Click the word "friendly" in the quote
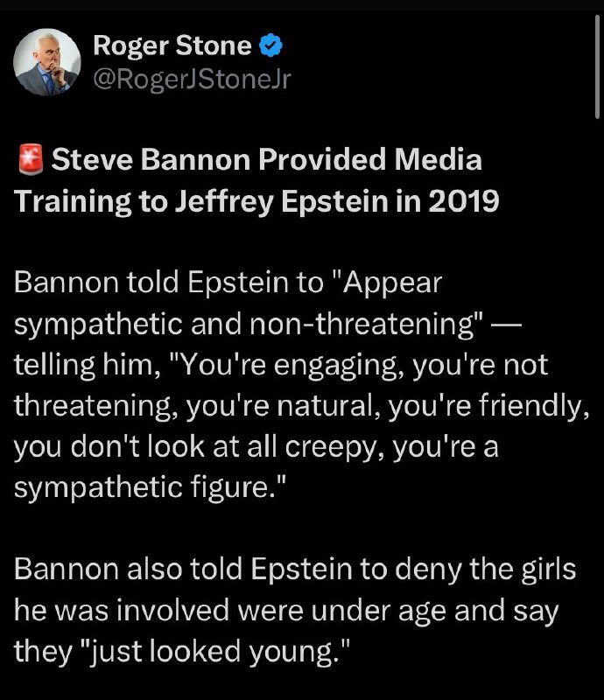The height and width of the screenshot is (700, 604). (528, 408)
